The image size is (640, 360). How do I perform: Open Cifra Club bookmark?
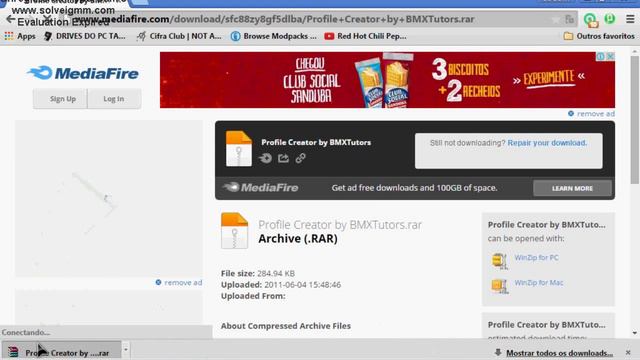click(179, 36)
